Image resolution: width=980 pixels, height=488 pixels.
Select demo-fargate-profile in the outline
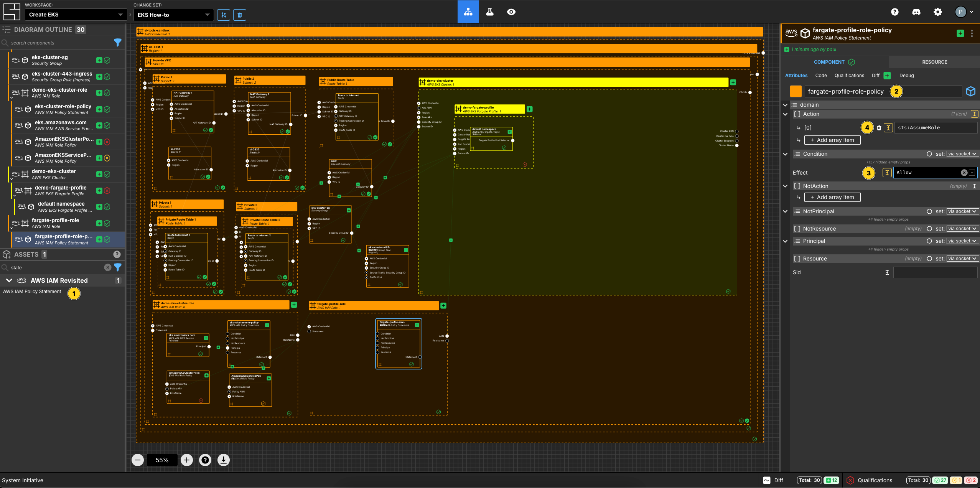(68, 190)
